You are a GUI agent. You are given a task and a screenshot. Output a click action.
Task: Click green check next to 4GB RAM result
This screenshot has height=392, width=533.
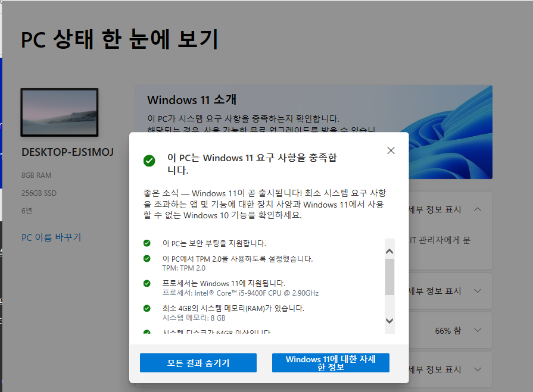[147, 308]
